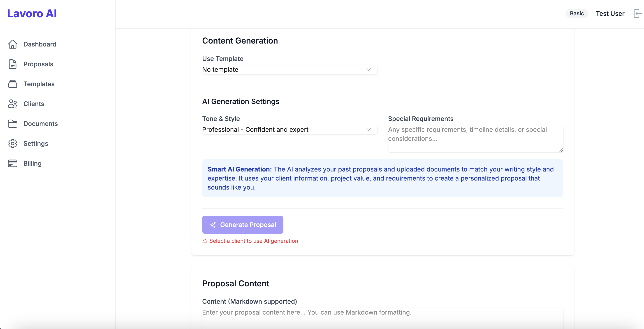Click the Generate Proposal button
The image size is (644, 329).
tap(242, 225)
